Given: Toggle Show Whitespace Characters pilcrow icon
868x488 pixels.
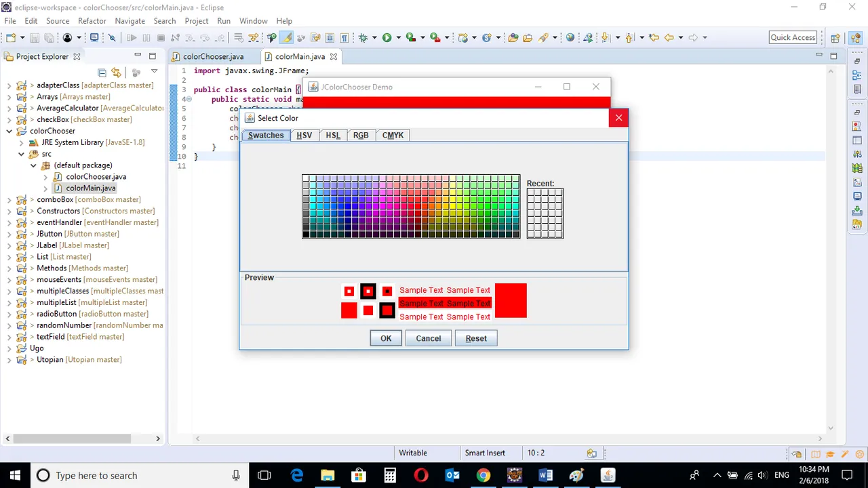Looking at the screenshot, I should click(x=344, y=38).
